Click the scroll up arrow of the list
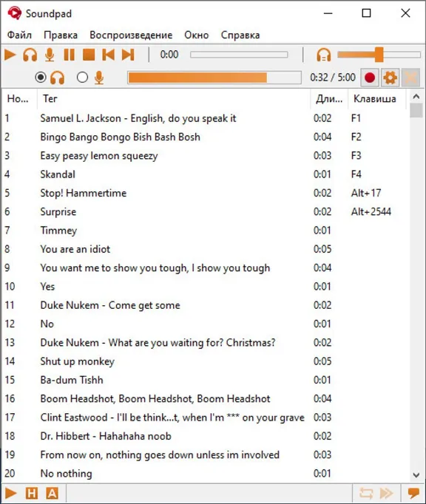The image size is (426, 504). tap(416, 96)
